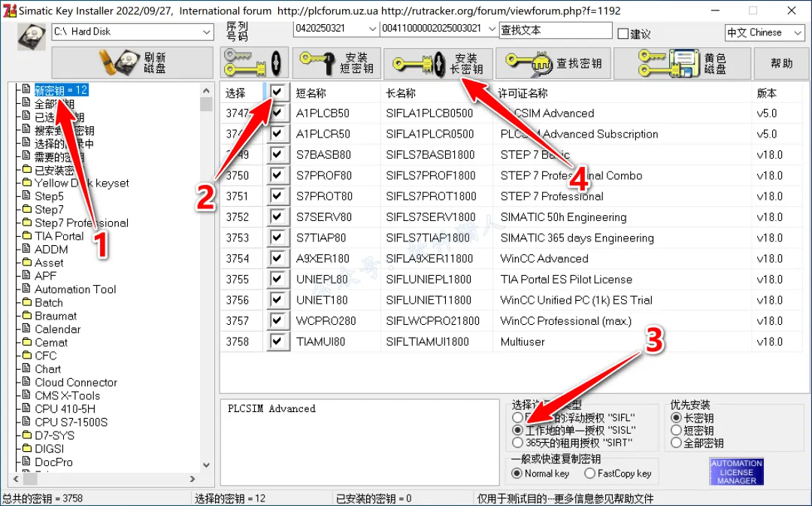This screenshot has height=506, width=812.
Task: Open the C:\ Hard Disk drive dropdown
Action: [x=206, y=32]
